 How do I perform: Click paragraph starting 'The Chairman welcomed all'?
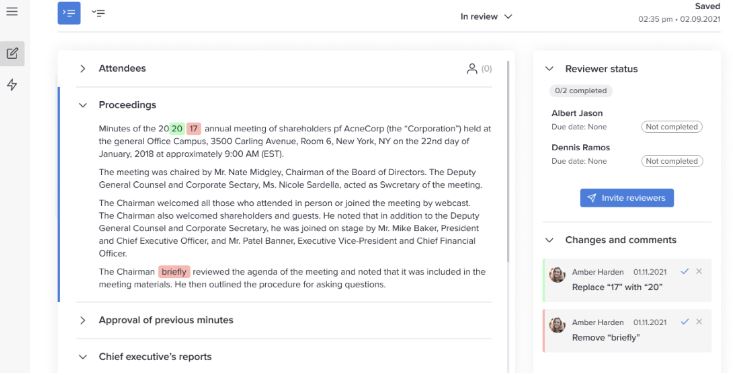click(290, 228)
